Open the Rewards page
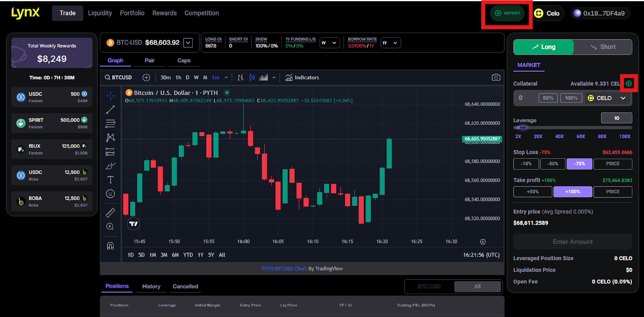The image size is (644, 317). (165, 13)
